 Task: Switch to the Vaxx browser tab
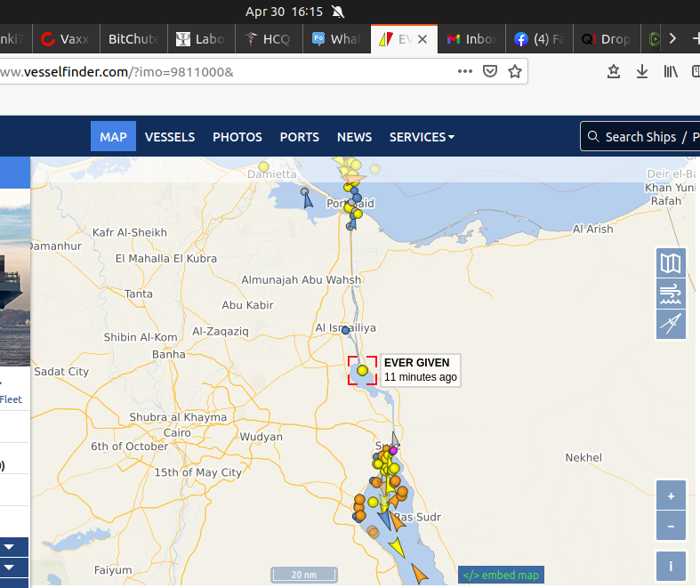[66, 39]
